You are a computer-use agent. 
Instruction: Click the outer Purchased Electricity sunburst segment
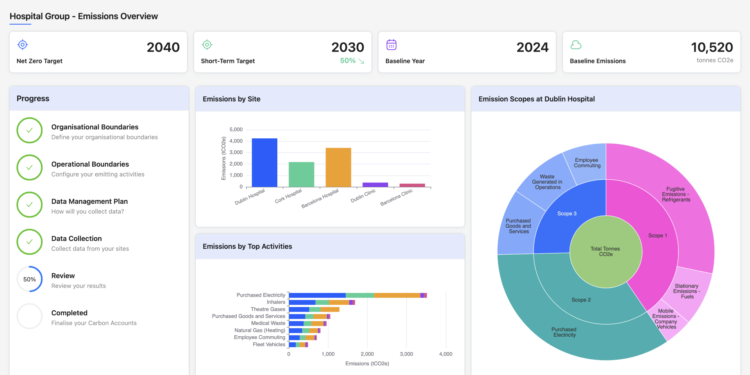(x=563, y=332)
